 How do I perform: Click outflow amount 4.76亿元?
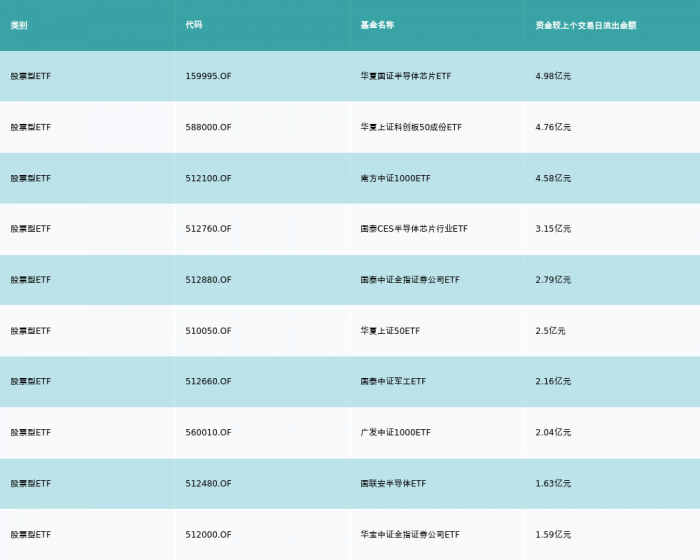point(553,127)
